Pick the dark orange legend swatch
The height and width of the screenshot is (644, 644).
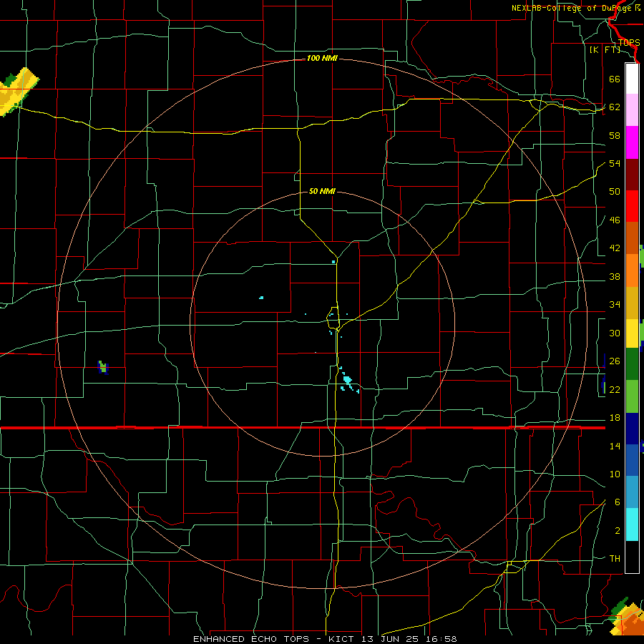coord(632,238)
